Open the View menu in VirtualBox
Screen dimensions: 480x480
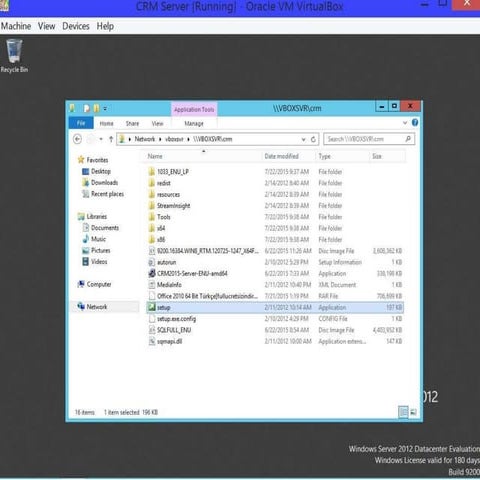coord(46,26)
